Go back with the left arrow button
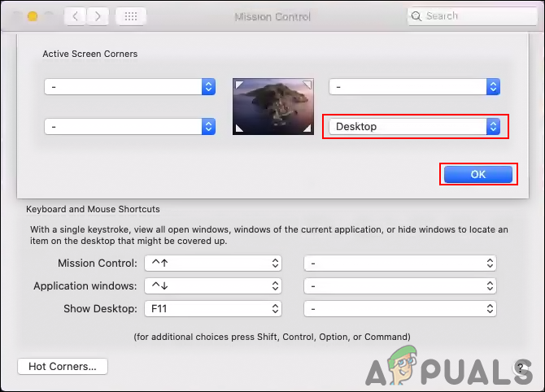Image resolution: width=545 pixels, height=392 pixels. (75, 16)
